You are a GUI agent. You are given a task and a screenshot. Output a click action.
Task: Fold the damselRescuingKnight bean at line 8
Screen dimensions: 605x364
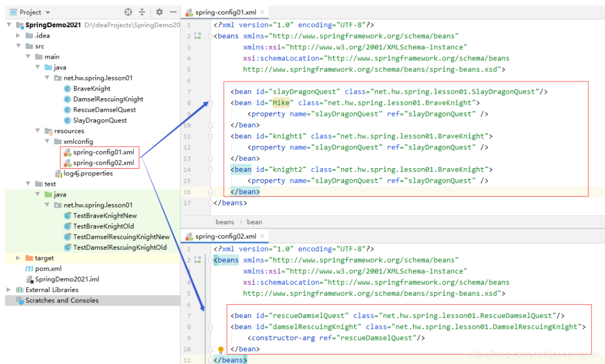[x=211, y=327]
